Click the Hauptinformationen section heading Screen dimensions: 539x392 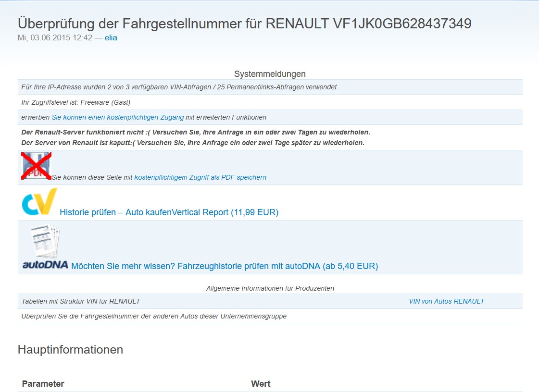pos(70,349)
